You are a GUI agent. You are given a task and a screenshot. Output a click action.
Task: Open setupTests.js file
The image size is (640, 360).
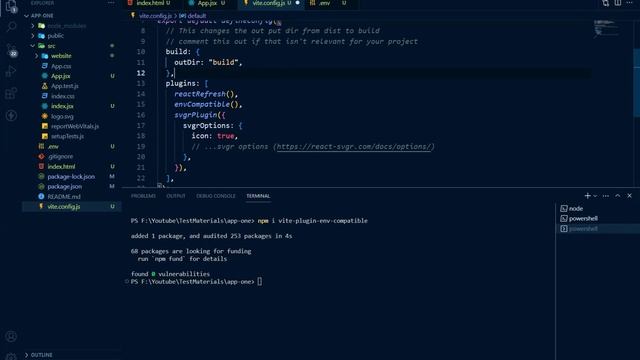click(x=67, y=136)
